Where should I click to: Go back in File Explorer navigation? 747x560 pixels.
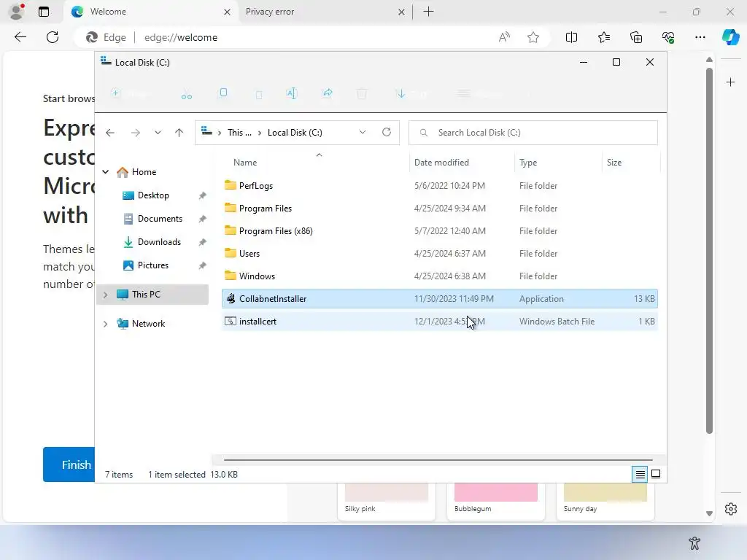tap(110, 133)
